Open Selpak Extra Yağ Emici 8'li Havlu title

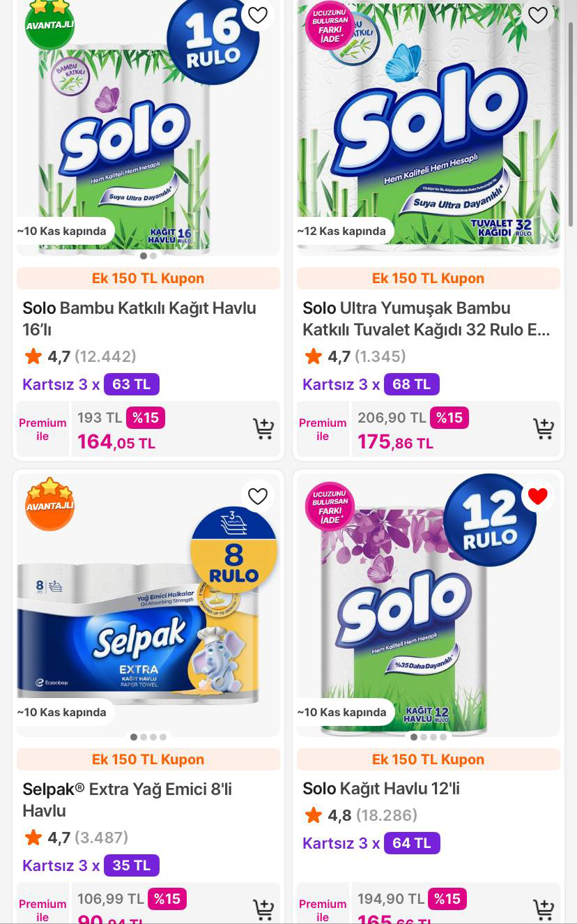pos(128,799)
